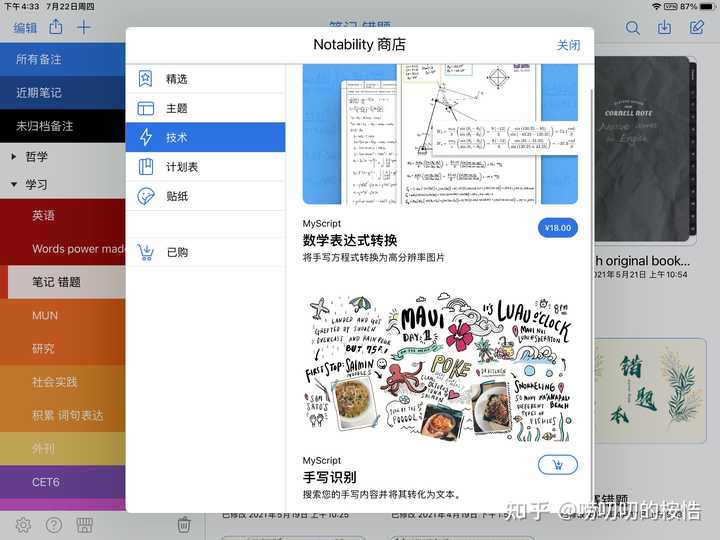Open the 英语 subject
The height and width of the screenshot is (540, 720).
pyautogui.click(x=62, y=215)
